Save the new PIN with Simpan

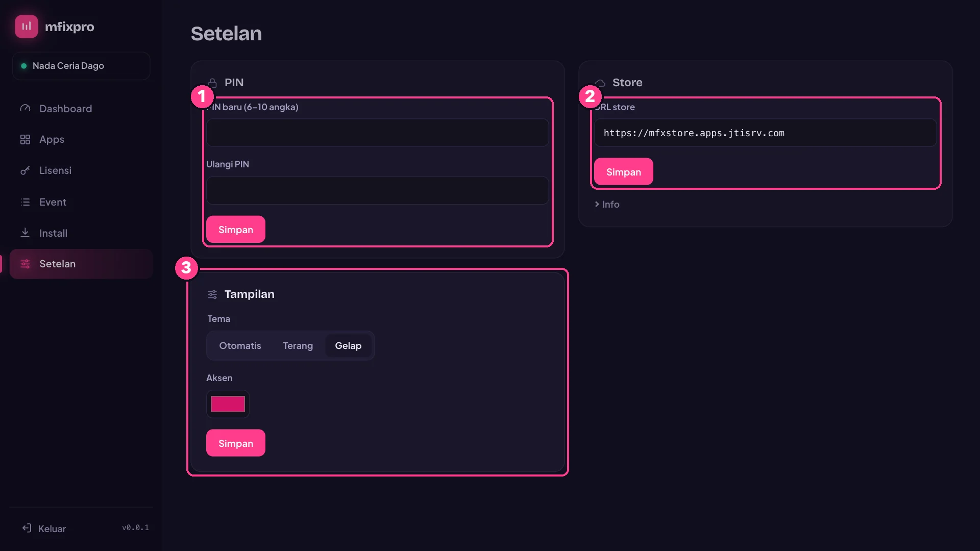click(x=235, y=229)
